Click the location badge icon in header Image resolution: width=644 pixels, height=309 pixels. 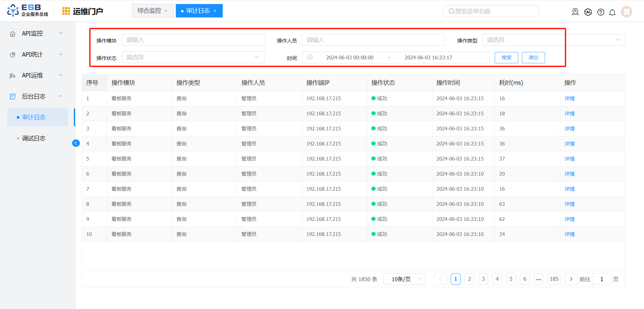[x=575, y=12]
